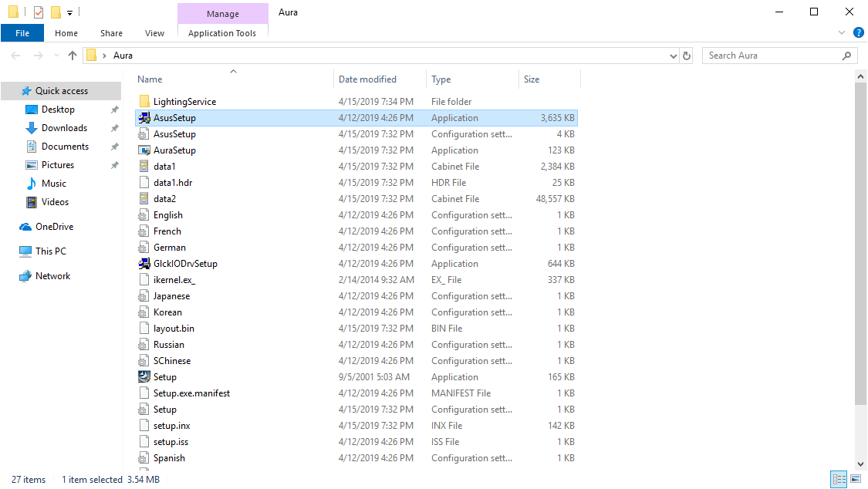The height and width of the screenshot is (489, 868).
Task: Click the Desktop icon in Quick access
Action: coord(32,110)
